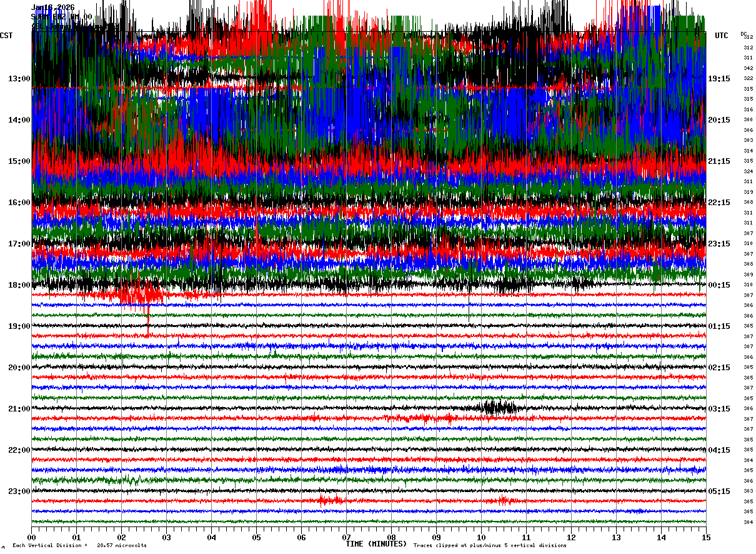The width and height of the screenshot is (756, 554).
Task: Click the 16:00 CST time label
Action: (19, 203)
